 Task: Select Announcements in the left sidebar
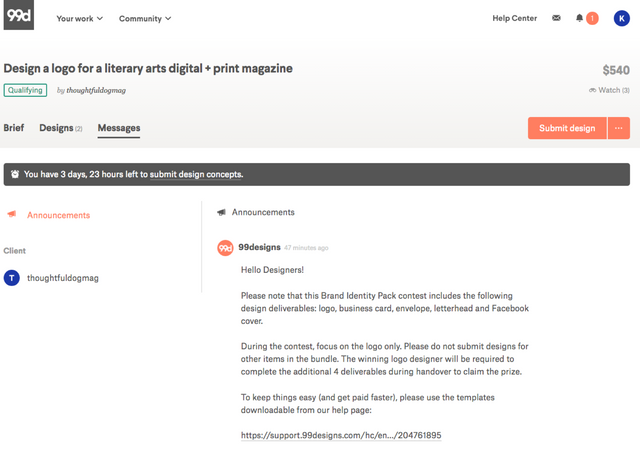point(58,215)
